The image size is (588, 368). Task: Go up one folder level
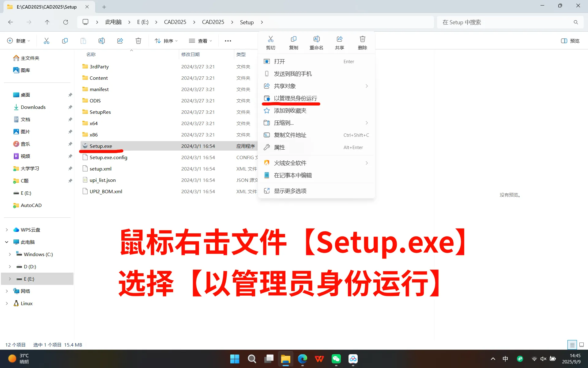47,22
